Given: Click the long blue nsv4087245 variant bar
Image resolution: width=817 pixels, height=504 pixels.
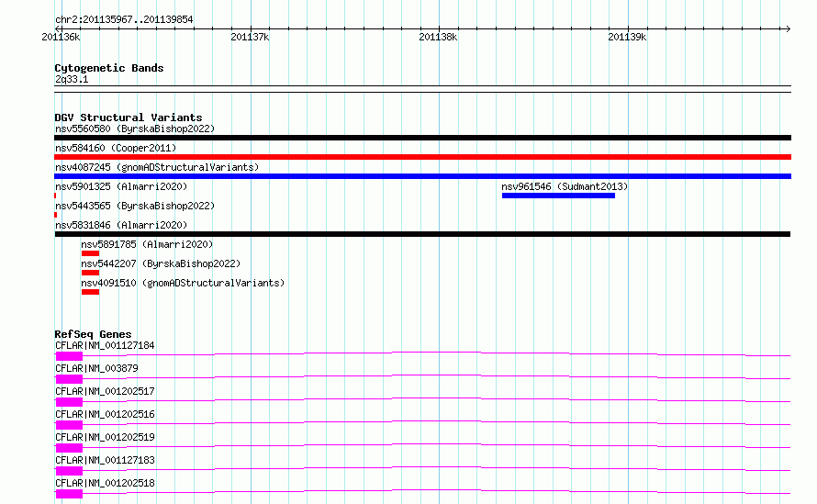Looking at the screenshot, I should (x=422, y=176).
